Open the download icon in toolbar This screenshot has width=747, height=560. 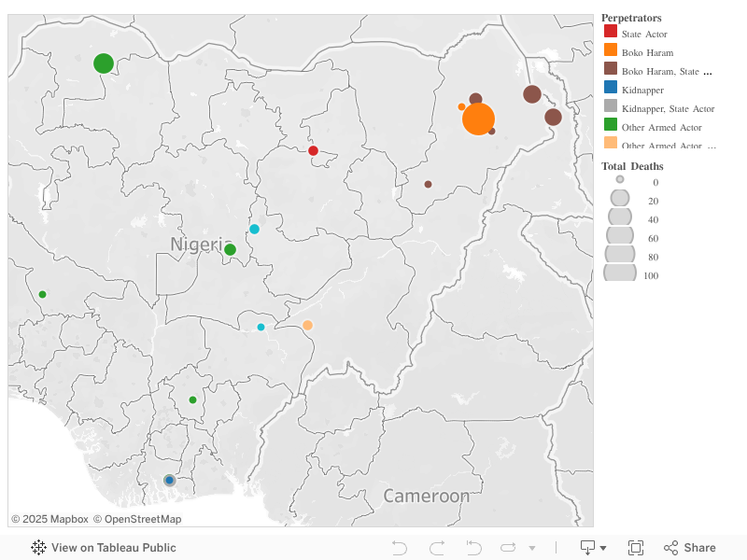[x=588, y=548]
